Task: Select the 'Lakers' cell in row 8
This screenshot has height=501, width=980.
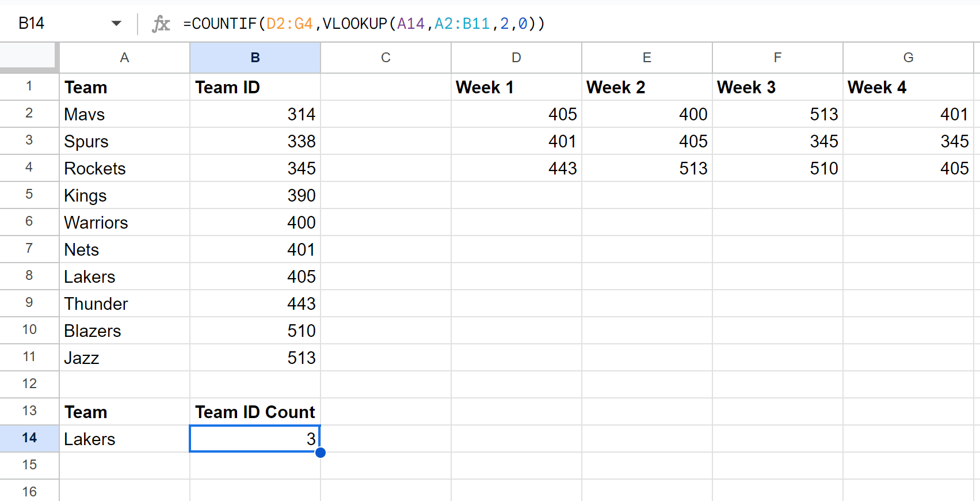Action: click(x=124, y=276)
